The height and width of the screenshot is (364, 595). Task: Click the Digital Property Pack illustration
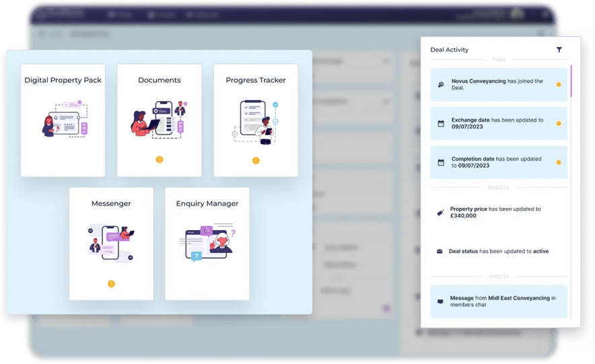coord(65,118)
